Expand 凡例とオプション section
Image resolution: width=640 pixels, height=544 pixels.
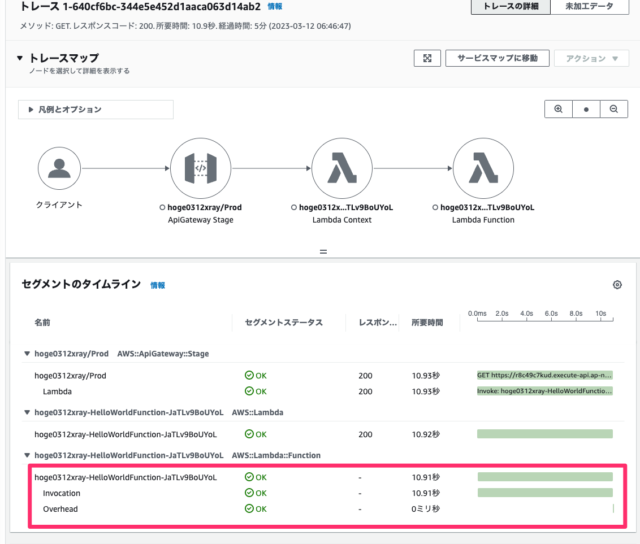(96, 109)
